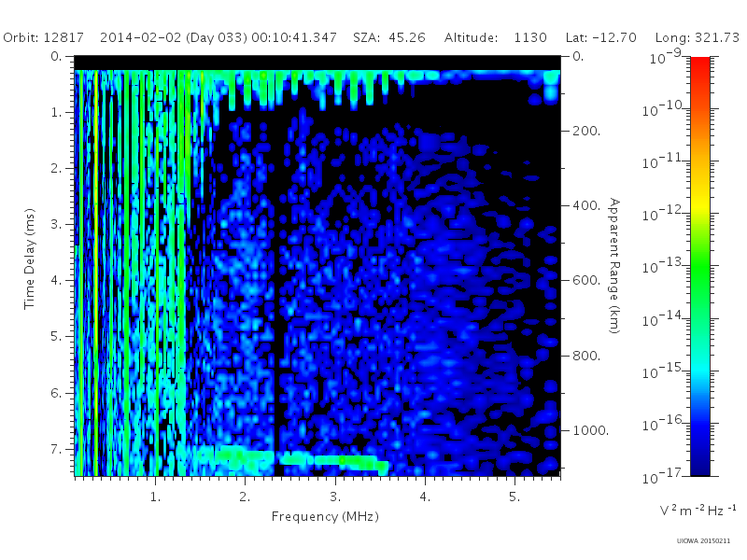Click the '200.' apparent range tick label
Screen dimensions: 747x560
click(x=586, y=131)
